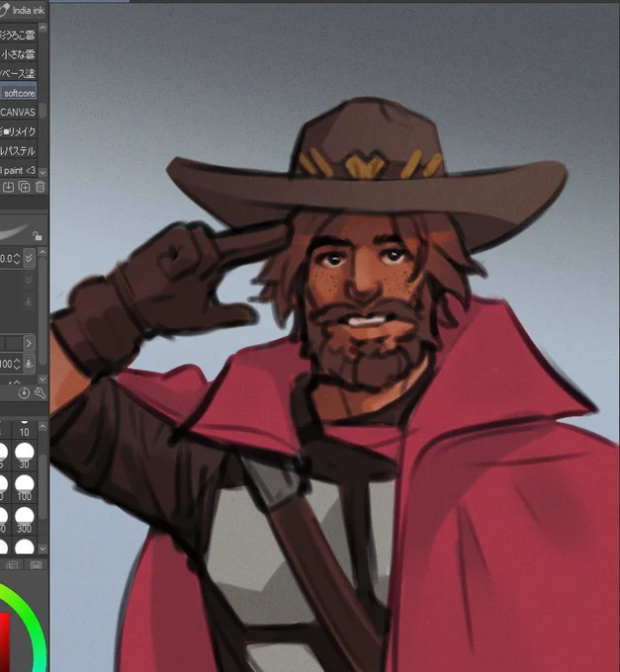Click the duplicate sub tool icon

(x=24, y=187)
